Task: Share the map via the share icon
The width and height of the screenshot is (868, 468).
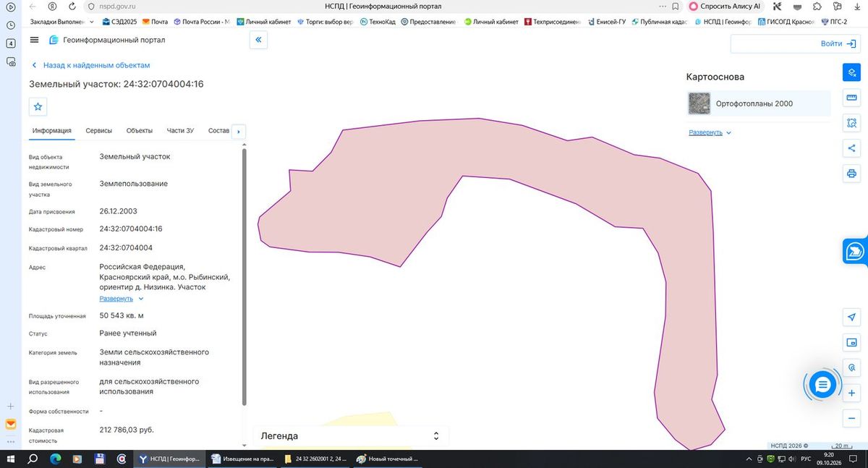Action: 851,148
